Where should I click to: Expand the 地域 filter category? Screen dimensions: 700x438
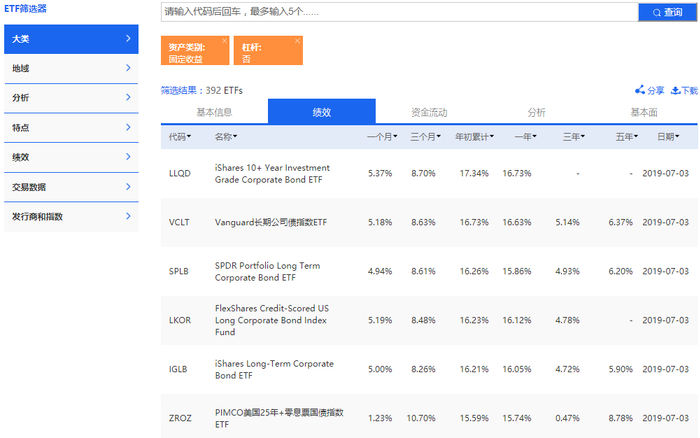(71, 68)
